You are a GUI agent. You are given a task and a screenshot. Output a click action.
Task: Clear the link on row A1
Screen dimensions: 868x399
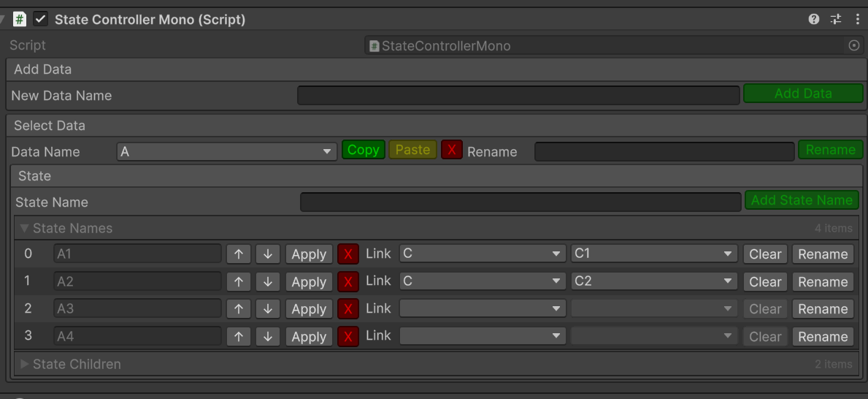pos(765,254)
